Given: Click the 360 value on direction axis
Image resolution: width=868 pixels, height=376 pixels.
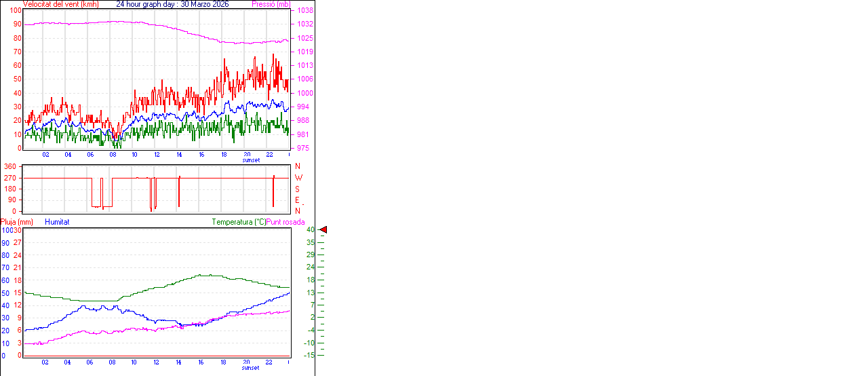Looking at the screenshot, I should point(10,166).
